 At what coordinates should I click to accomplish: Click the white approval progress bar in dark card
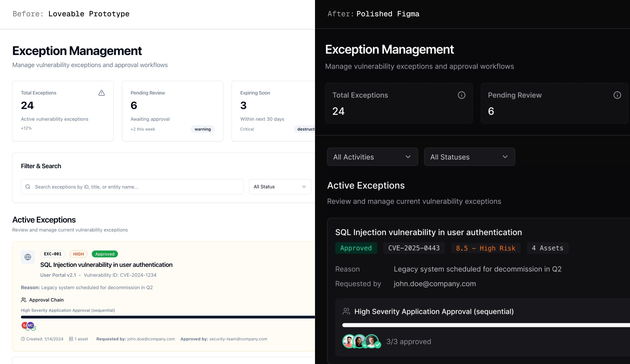pyautogui.click(x=486, y=325)
